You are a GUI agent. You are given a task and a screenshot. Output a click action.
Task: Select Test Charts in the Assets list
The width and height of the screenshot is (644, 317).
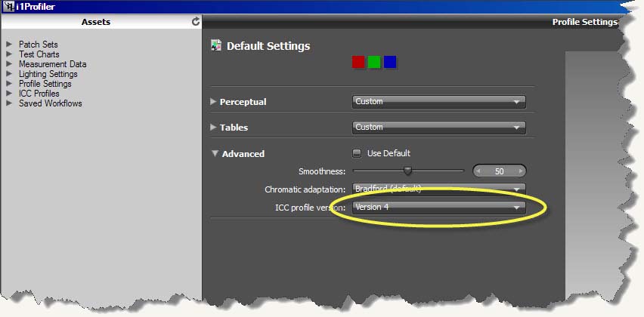[x=39, y=54]
